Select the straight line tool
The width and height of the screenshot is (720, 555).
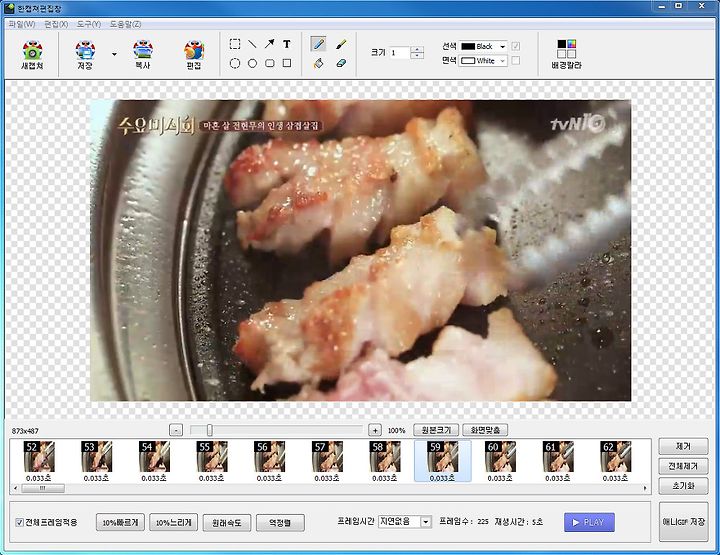tap(252, 44)
